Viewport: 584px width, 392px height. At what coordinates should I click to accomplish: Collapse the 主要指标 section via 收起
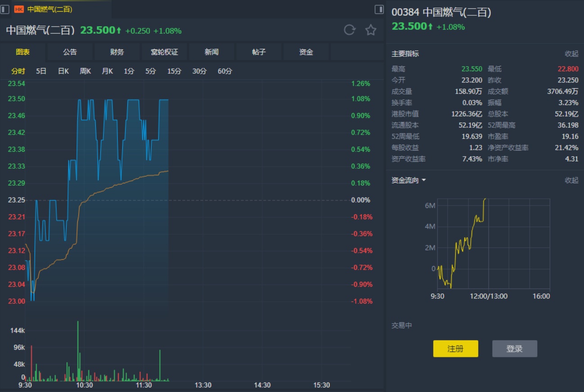click(x=572, y=54)
